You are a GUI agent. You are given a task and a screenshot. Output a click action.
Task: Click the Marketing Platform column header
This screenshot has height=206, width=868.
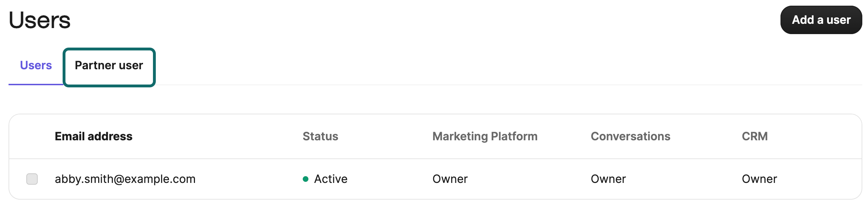tap(485, 136)
